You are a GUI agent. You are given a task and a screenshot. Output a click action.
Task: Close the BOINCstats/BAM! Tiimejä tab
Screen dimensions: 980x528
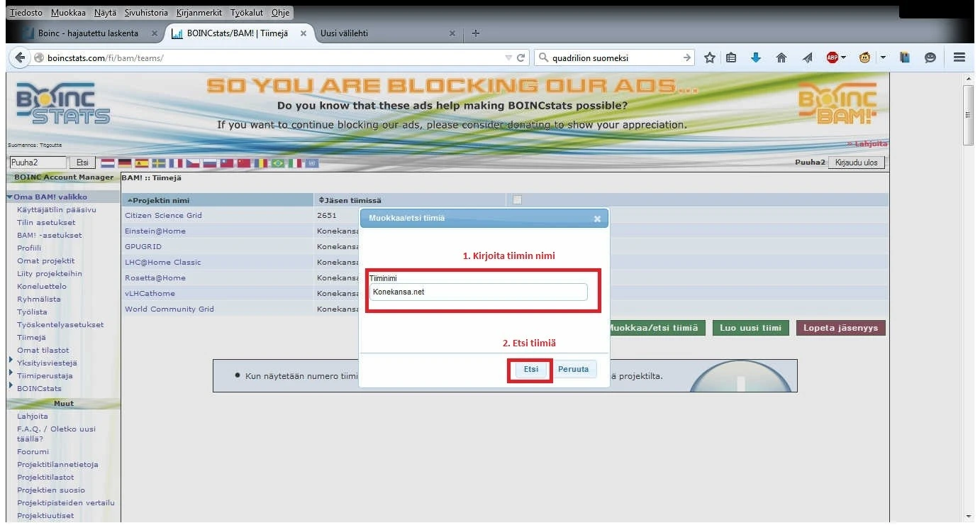[x=304, y=33]
